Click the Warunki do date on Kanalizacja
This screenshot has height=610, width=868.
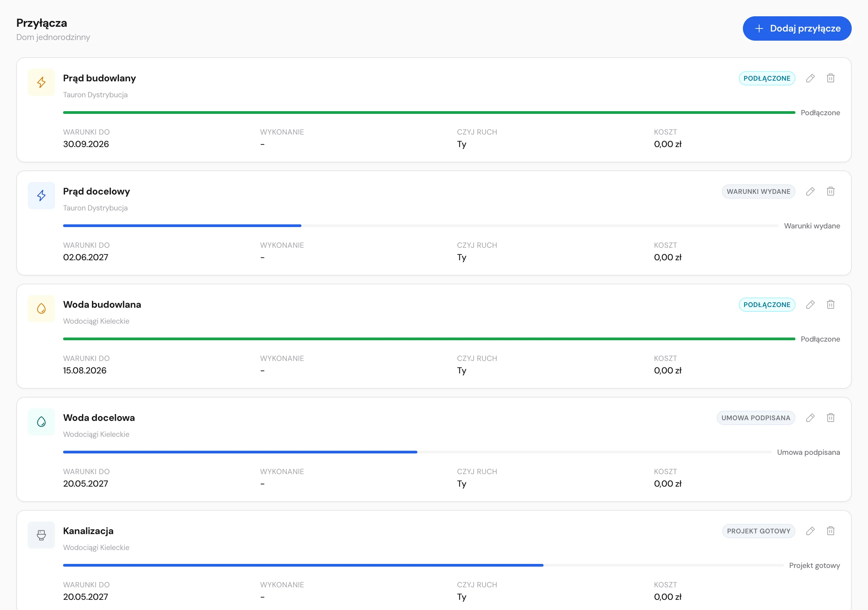(85, 597)
